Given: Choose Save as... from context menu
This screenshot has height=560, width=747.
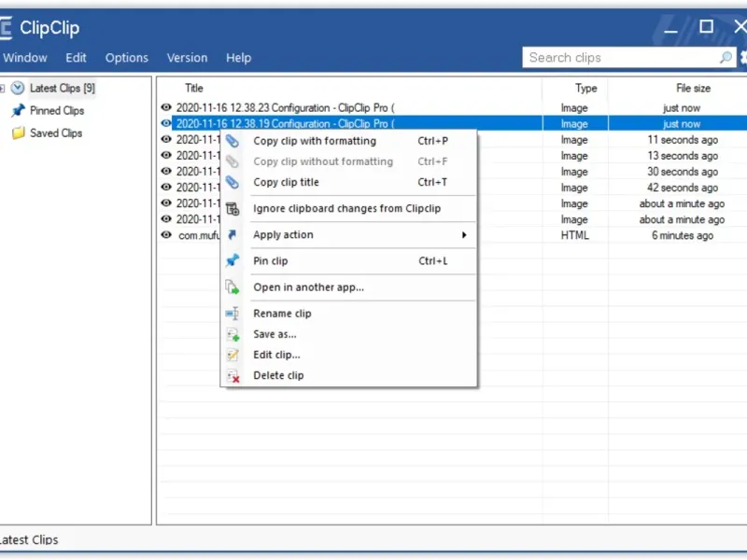Looking at the screenshot, I should click(x=275, y=334).
